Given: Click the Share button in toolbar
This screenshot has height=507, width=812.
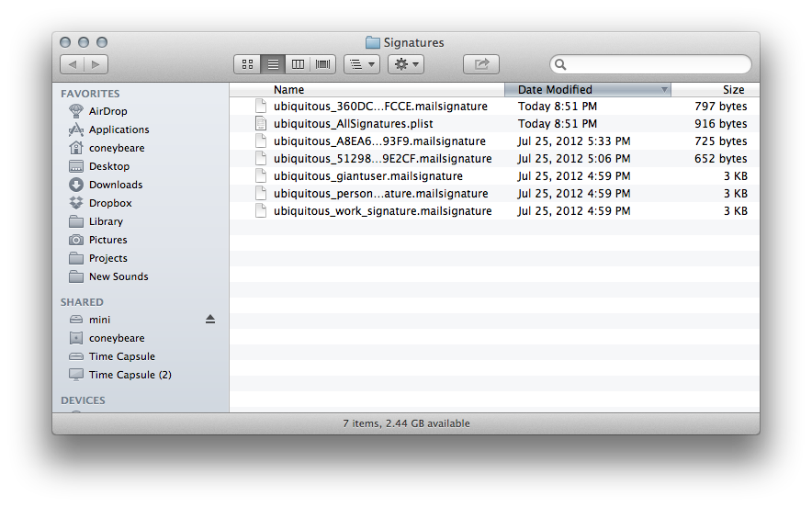Looking at the screenshot, I should [480, 64].
